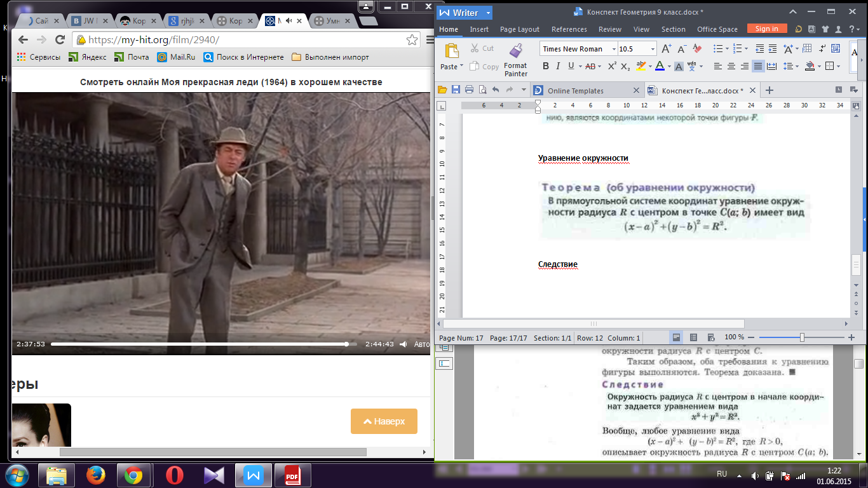Viewport: 868px width, 488px height.
Task: Apply character shading icon
Action: 679,66
